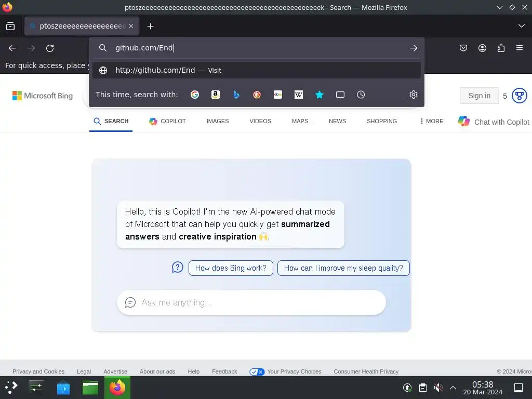Search history using clock icon
Screen dimensions: 532x399
click(361, 95)
